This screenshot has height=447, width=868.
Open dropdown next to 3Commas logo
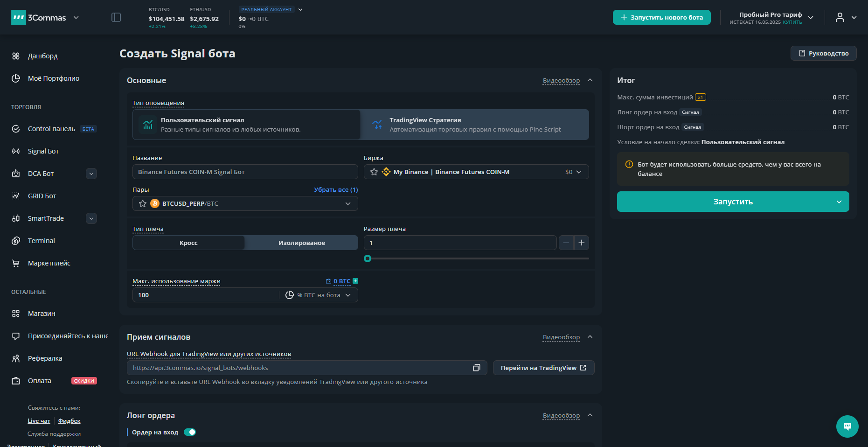76,18
